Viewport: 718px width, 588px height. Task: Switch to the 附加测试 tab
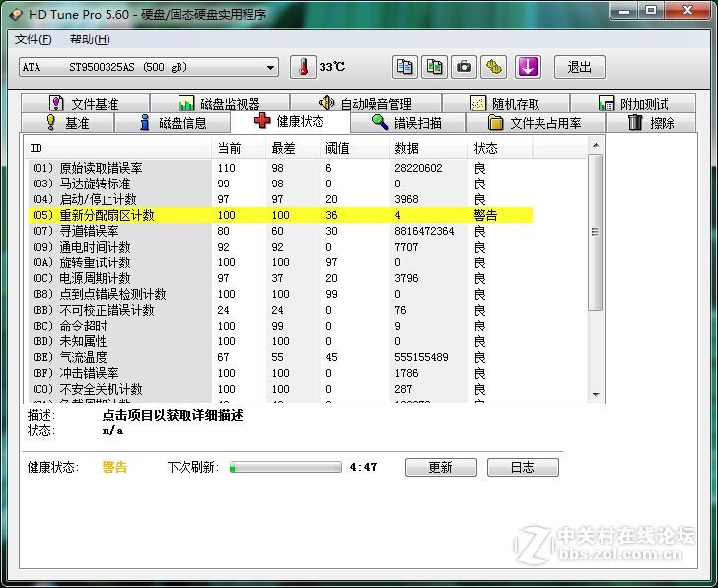point(633,103)
